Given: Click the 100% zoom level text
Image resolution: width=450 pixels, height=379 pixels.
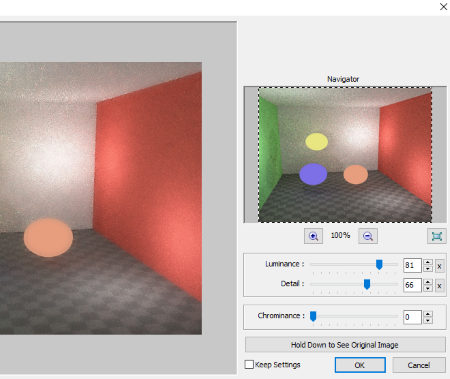Looking at the screenshot, I should tap(340, 235).
